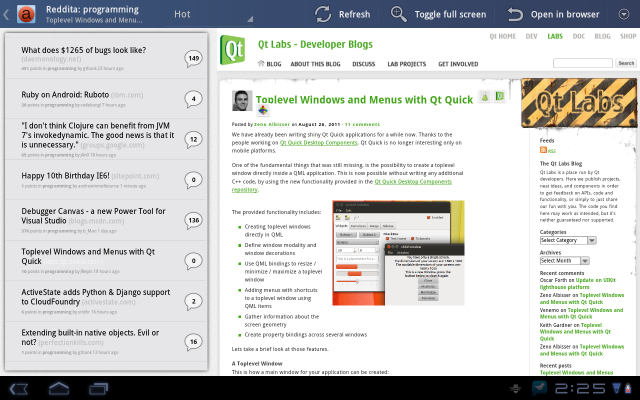Open 'Update on UIKit lighthouse platform' comment link
The width and height of the screenshot is (640, 400).
(578, 284)
